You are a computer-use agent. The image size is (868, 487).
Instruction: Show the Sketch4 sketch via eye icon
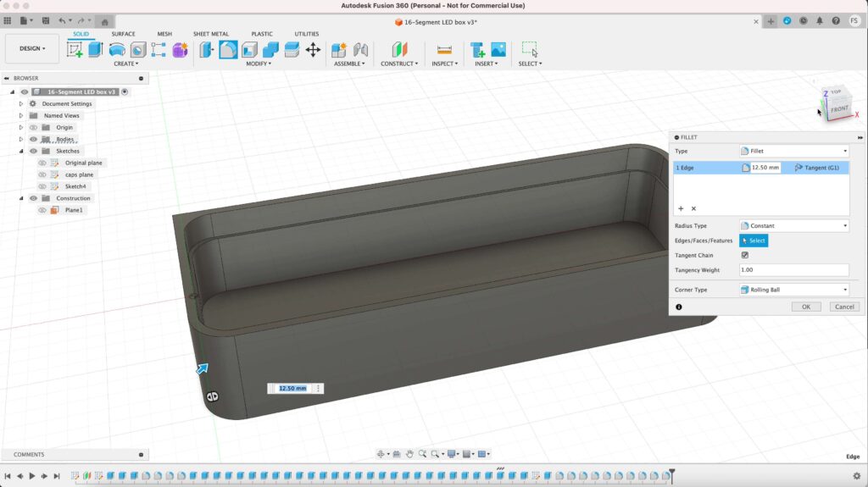coord(42,186)
